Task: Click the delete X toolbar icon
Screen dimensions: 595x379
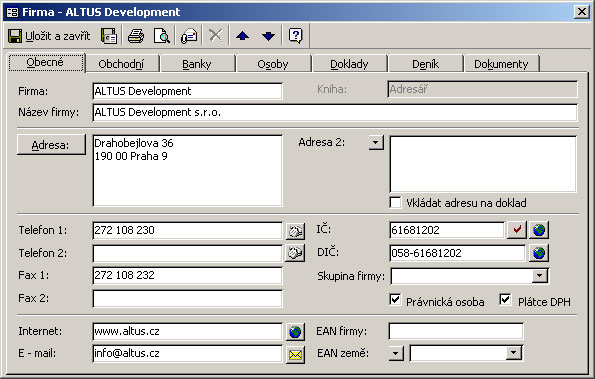Action: point(216,36)
